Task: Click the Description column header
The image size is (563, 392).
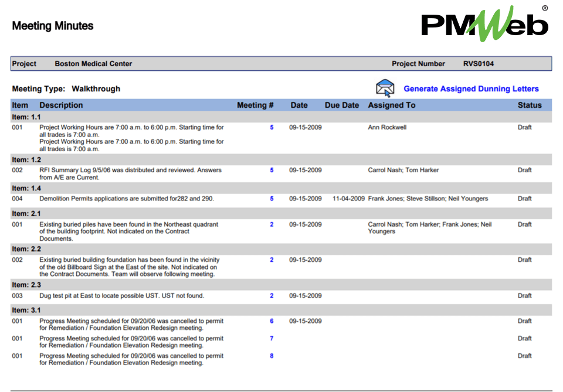Action: tap(62, 105)
